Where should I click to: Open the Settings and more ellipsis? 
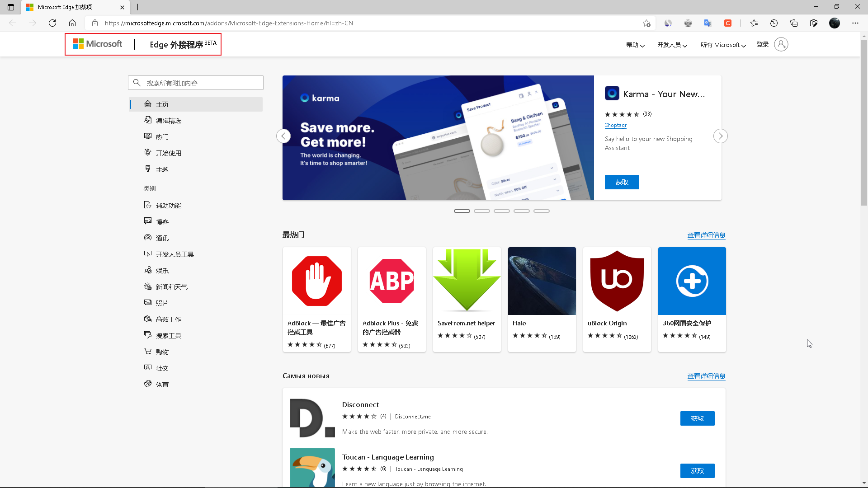pos(855,23)
